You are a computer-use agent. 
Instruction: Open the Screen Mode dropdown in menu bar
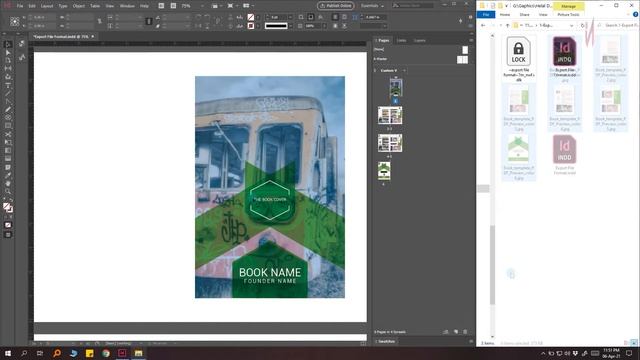[232, 6]
